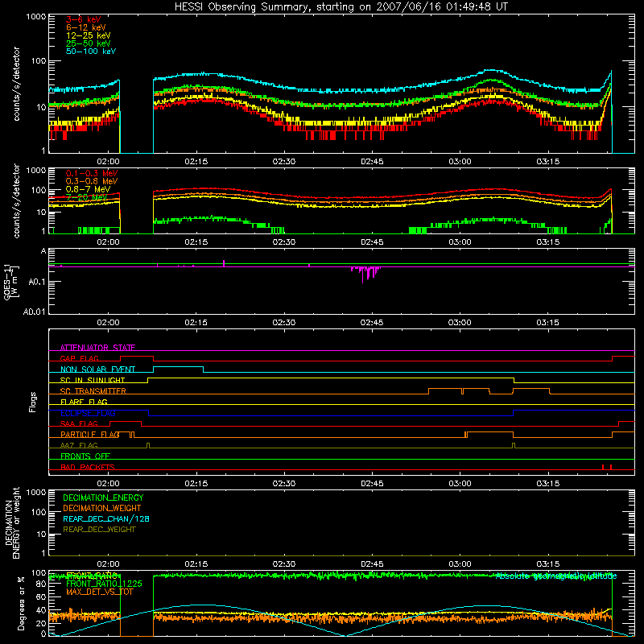
Task: Pick the cyan 50-100 keV legend label
Action: click(91, 52)
